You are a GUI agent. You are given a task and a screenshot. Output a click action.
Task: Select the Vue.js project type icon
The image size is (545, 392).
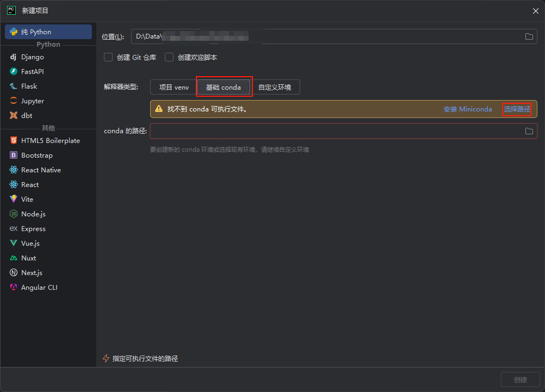tap(13, 243)
